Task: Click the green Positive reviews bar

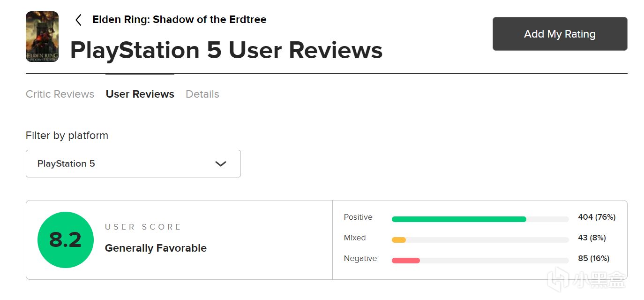Action: pyautogui.click(x=459, y=219)
